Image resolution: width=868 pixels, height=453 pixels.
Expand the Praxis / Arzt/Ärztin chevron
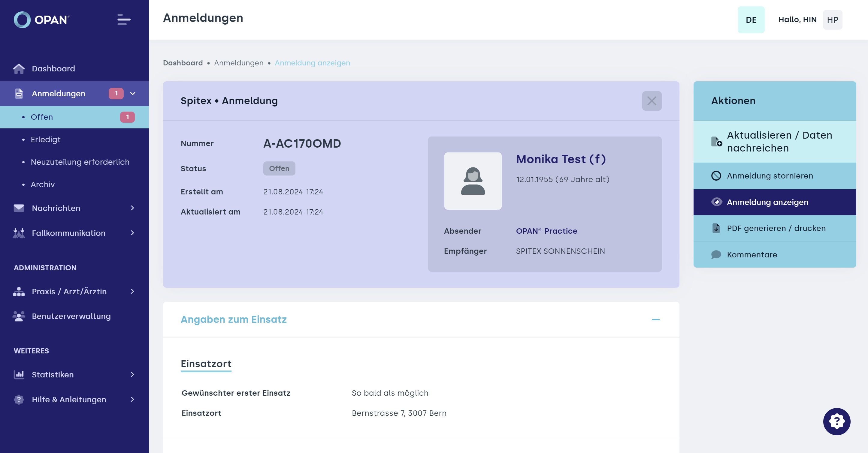pyautogui.click(x=132, y=291)
